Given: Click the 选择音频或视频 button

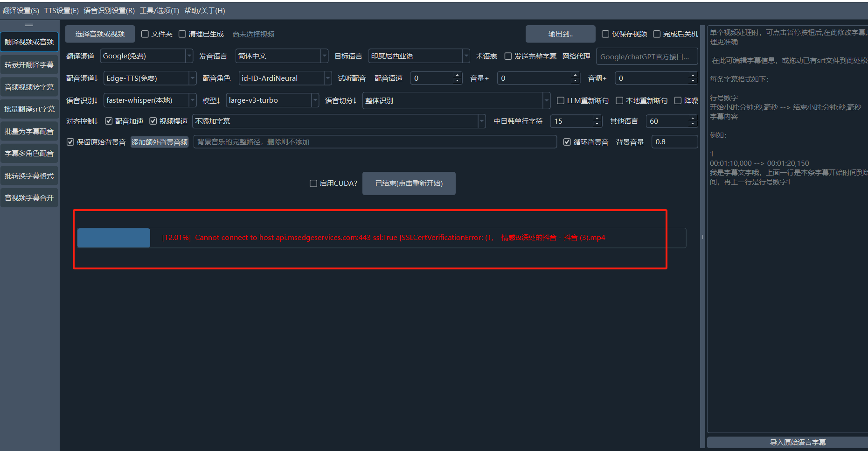Looking at the screenshot, I should (100, 34).
